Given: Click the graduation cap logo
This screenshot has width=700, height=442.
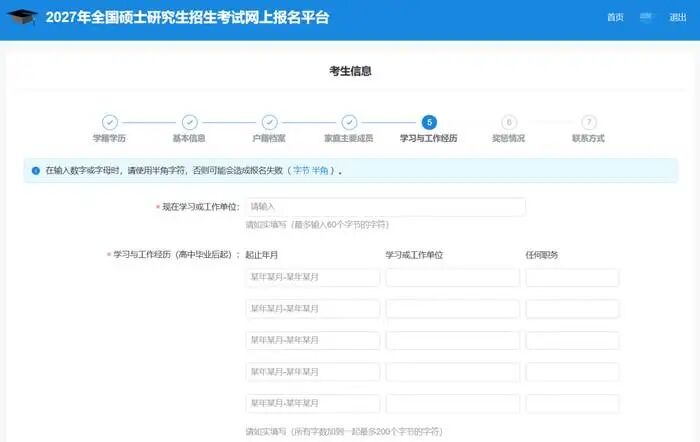Looking at the screenshot, I should pyautogui.click(x=22, y=17).
